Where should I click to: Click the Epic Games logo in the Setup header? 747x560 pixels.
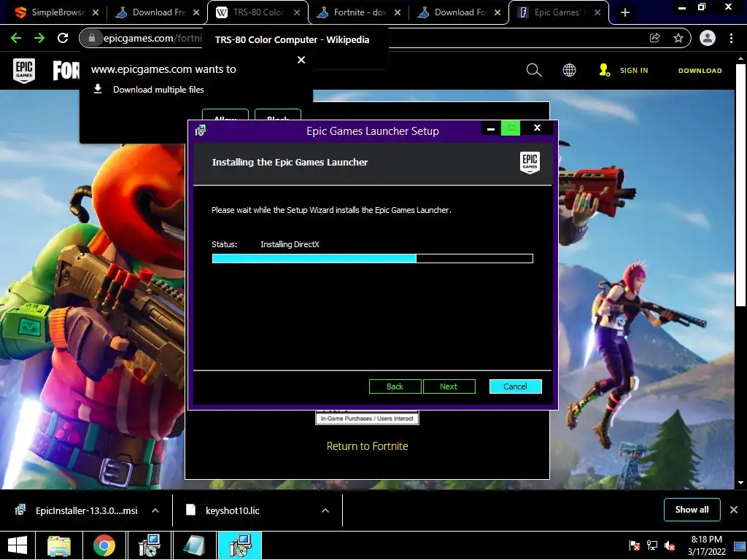pos(530,163)
